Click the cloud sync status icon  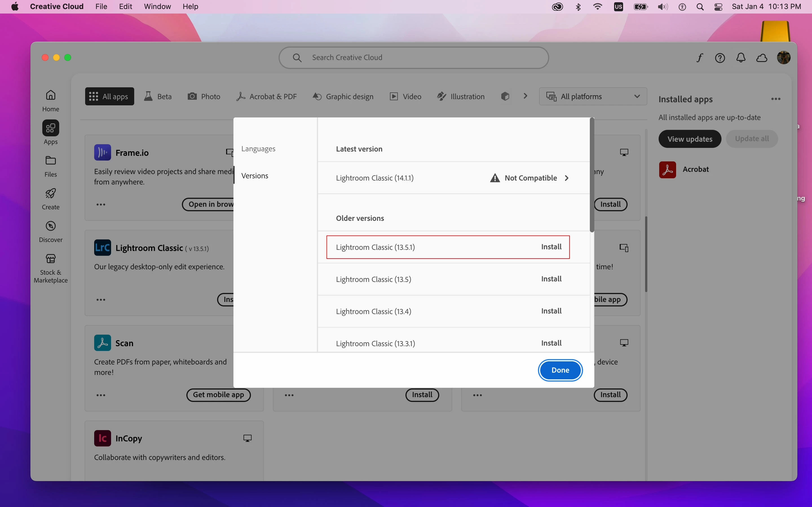click(762, 58)
